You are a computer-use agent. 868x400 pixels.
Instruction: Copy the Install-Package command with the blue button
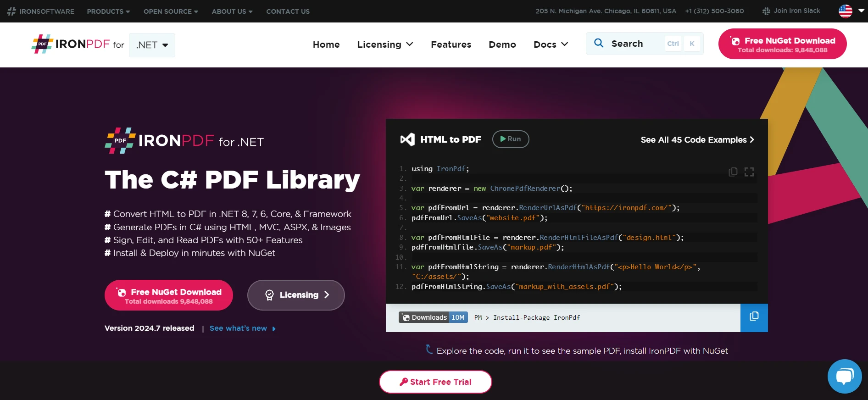tap(754, 317)
